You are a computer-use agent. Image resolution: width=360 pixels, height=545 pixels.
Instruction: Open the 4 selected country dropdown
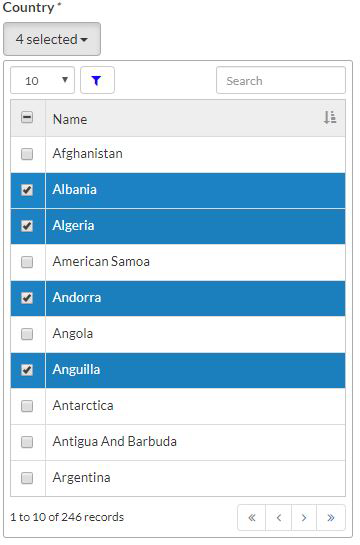pos(52,39)
